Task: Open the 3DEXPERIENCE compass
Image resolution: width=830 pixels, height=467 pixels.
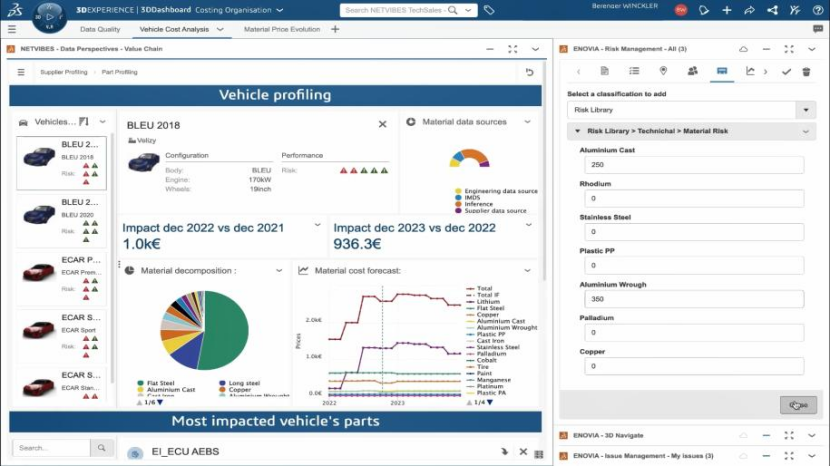Action: click(49, 16)
